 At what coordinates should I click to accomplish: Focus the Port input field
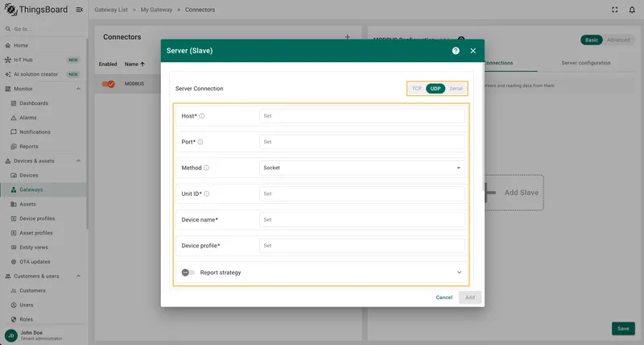pyautogui.click(x=361, y=142)
